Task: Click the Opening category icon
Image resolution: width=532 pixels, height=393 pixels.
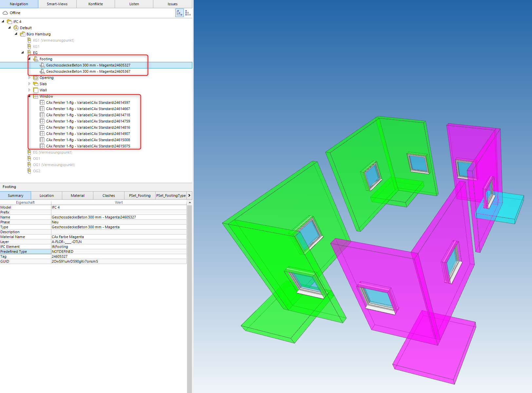Action: click(36, 78)
